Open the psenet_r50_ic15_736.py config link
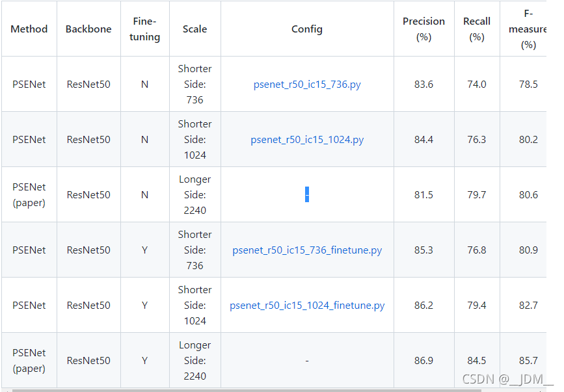Image resolution: width=564 pixels, height=392 pixels. pos(307,85)
